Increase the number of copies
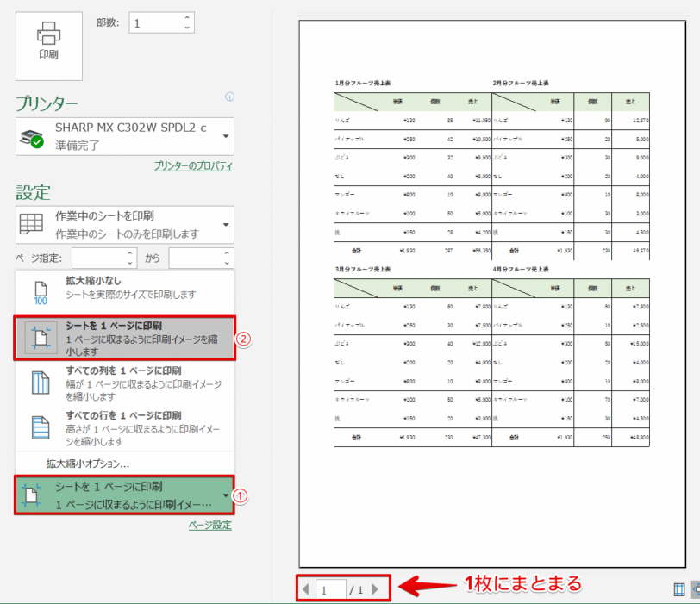The width and height of the screenshot is (700, 604). pyautogui.click(x=188, y=17)
